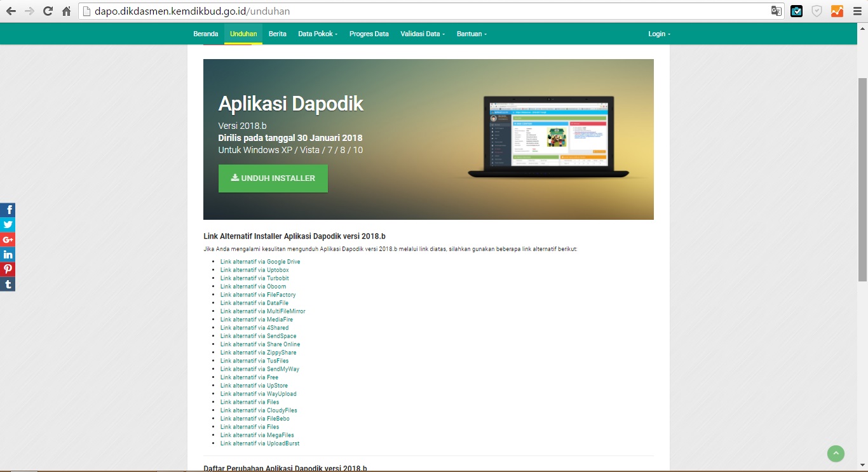Switch to the Beranda menu item
This screenshot has width=868, height=472.
pos(206,34)
